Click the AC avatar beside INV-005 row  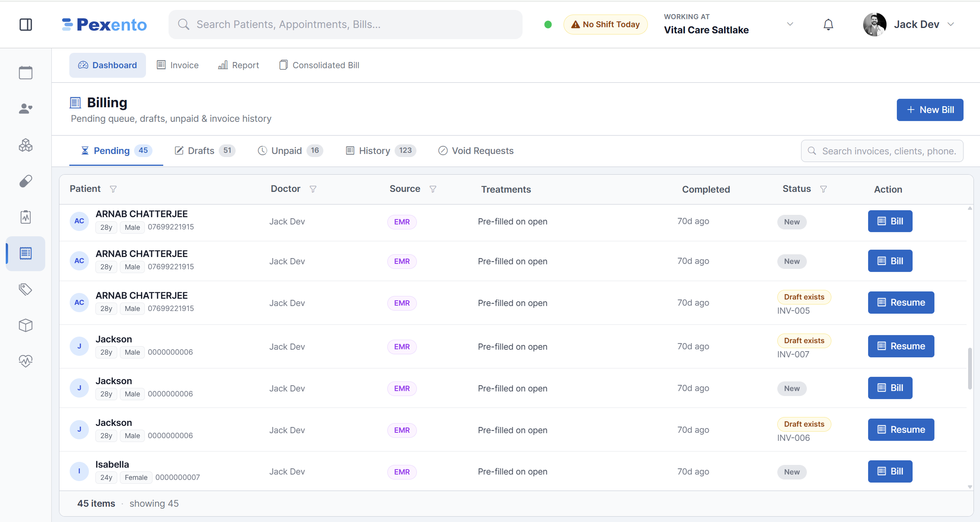click(79, 303)
